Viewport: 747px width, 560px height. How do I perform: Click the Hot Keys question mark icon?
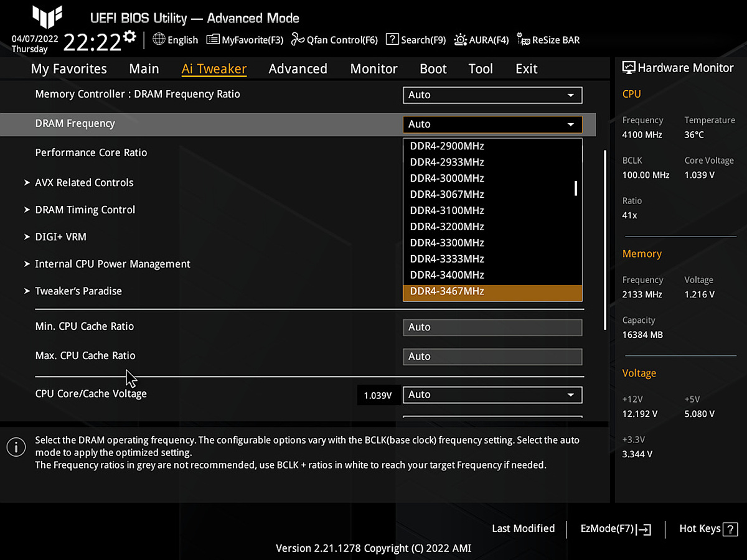pyautogui.click(x=730, y=529)
